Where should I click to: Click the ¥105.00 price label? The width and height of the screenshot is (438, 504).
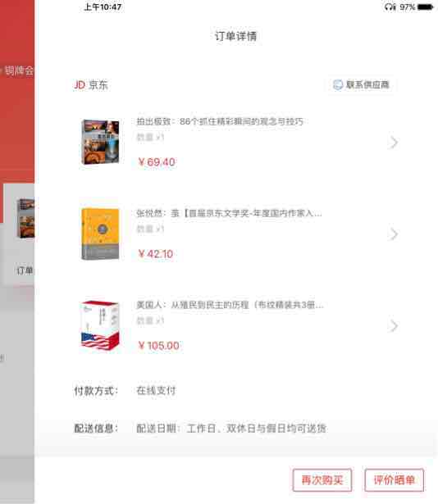coord(158,346)
